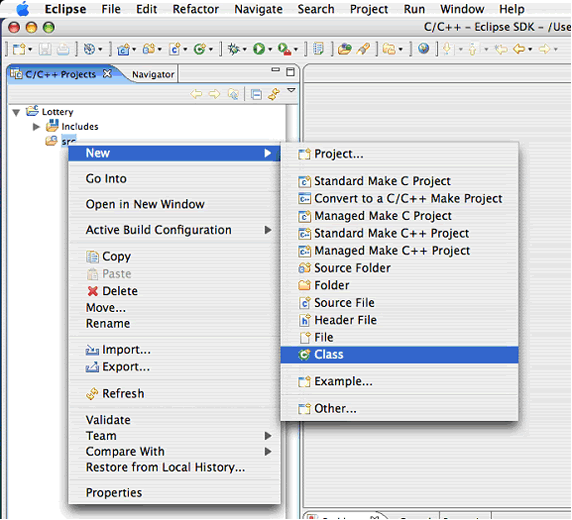Open the Debug launch dropdown arrow

(x=244, y=49)
